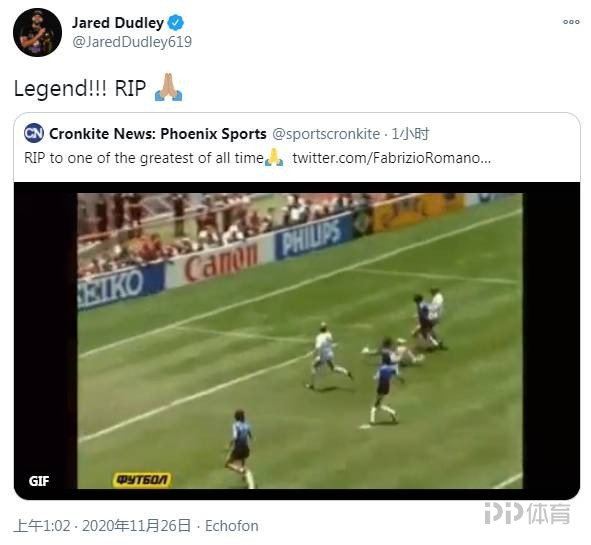Click the quoted tweet text RIP to one
The height and width of the screenshot is (545, 591).
coord(144,158)
